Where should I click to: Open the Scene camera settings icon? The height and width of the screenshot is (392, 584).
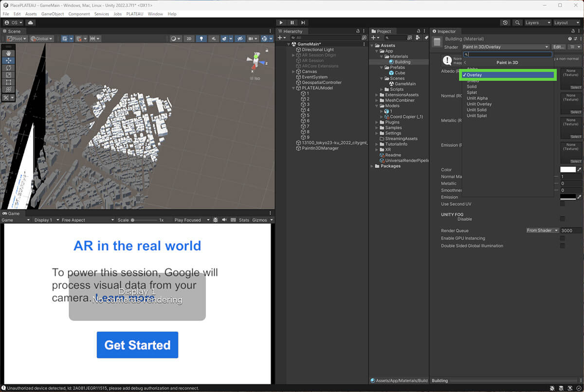coord(253,38)
